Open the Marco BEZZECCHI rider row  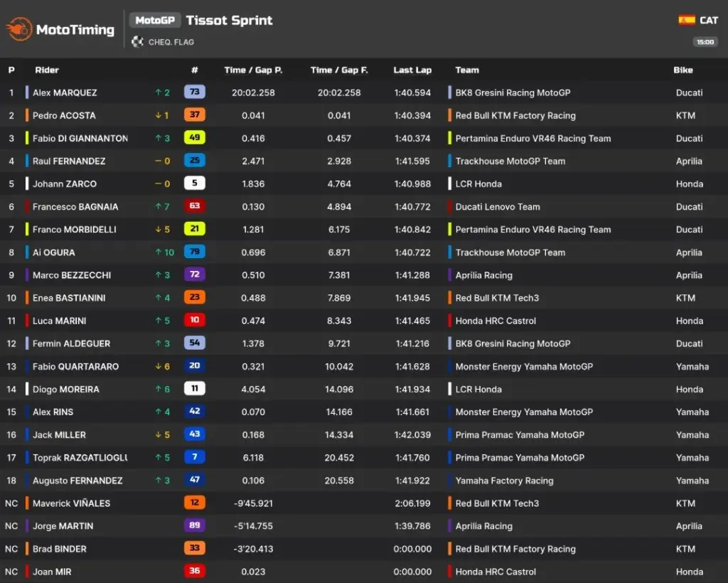coord(364,275)
